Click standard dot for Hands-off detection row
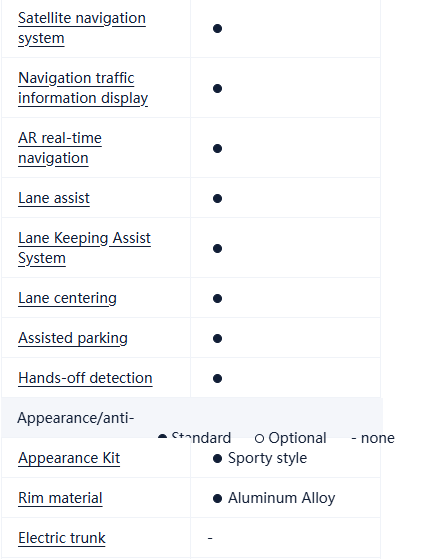Image resolution: width=430 pixels, height=559 pixels. [217, 378]
